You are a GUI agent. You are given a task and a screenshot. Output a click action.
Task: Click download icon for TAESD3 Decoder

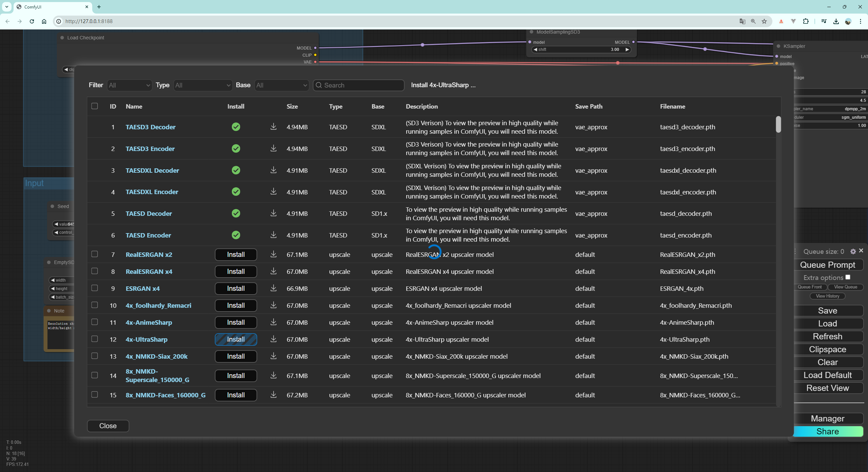pyautogui.click(x=273, y=127)
